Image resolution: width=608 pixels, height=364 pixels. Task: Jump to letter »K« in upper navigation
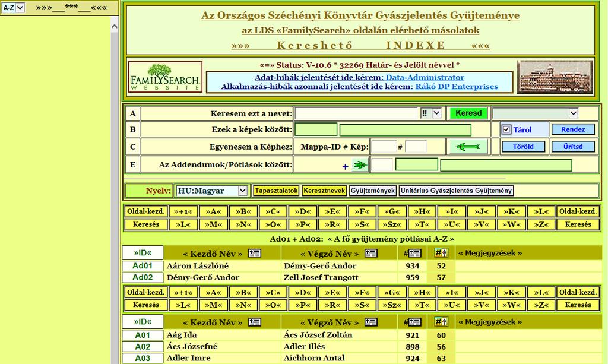tap(511, 211)
